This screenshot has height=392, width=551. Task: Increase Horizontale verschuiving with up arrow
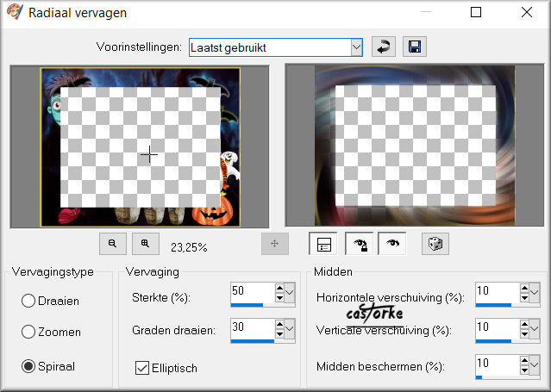point(524,288)
